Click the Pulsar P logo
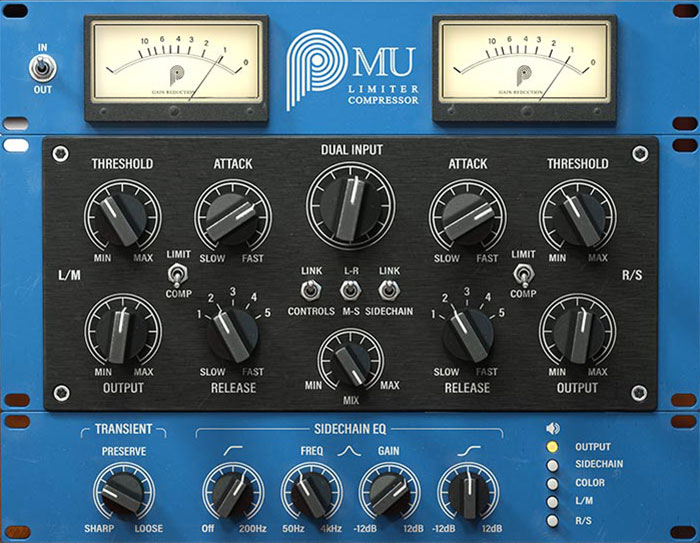This screenshot has height=543, width=700. [x=316, y=69]
